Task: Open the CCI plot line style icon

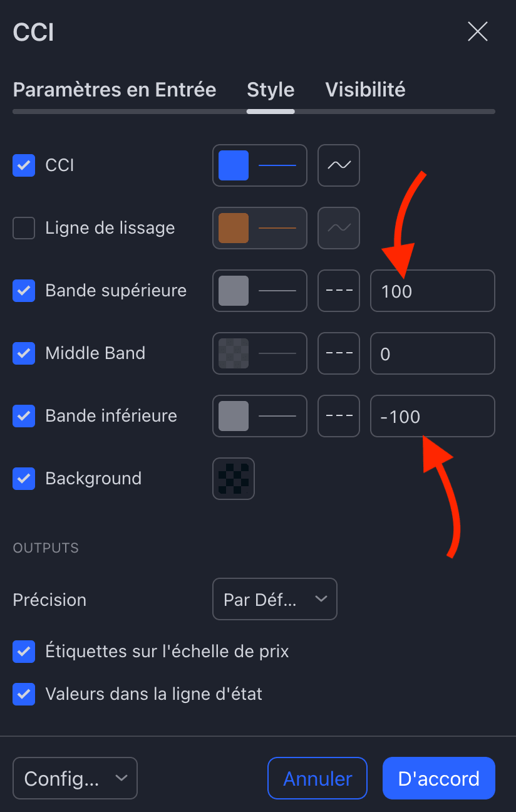Action: click(339, 165)
